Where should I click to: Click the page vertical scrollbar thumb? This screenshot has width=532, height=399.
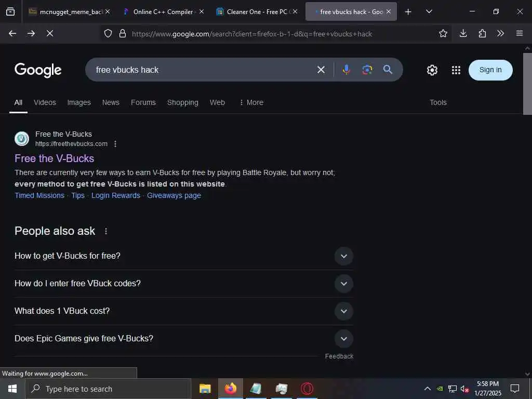click(x=527, y=84)
